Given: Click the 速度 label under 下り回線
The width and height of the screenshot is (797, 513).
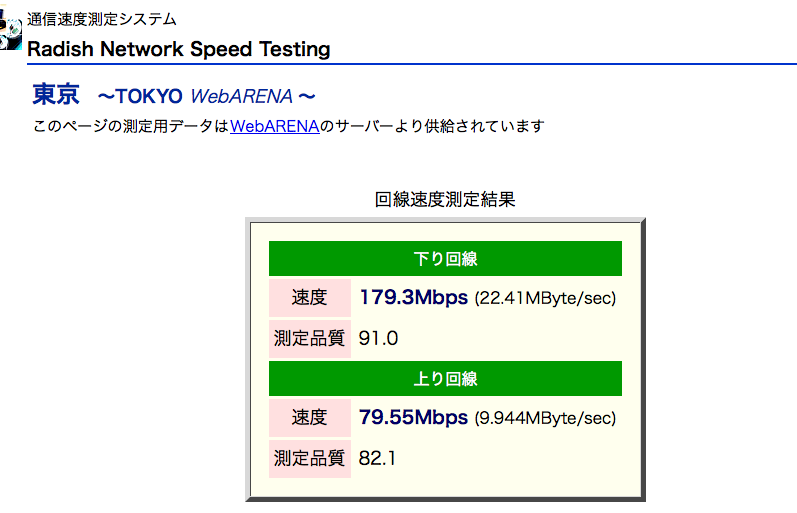Looking at the screenshot, I should point(309,298).
